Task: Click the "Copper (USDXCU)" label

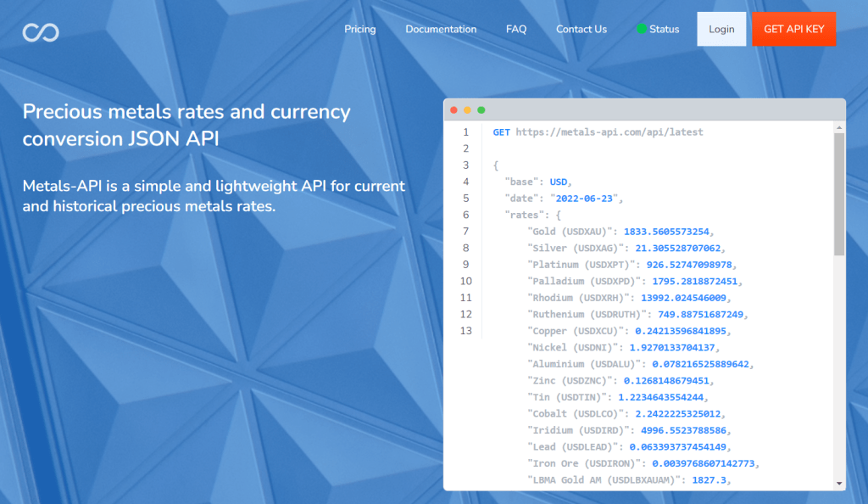Action: 576,331
